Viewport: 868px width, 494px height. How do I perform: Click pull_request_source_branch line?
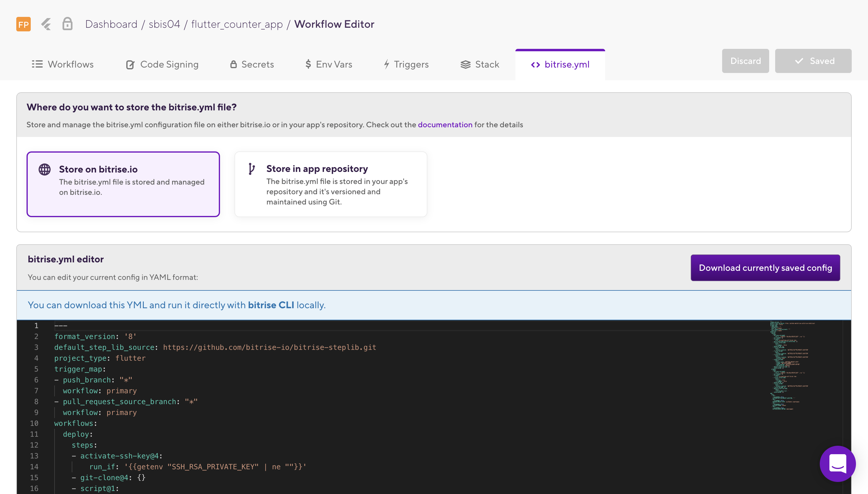tap(126, 401)
